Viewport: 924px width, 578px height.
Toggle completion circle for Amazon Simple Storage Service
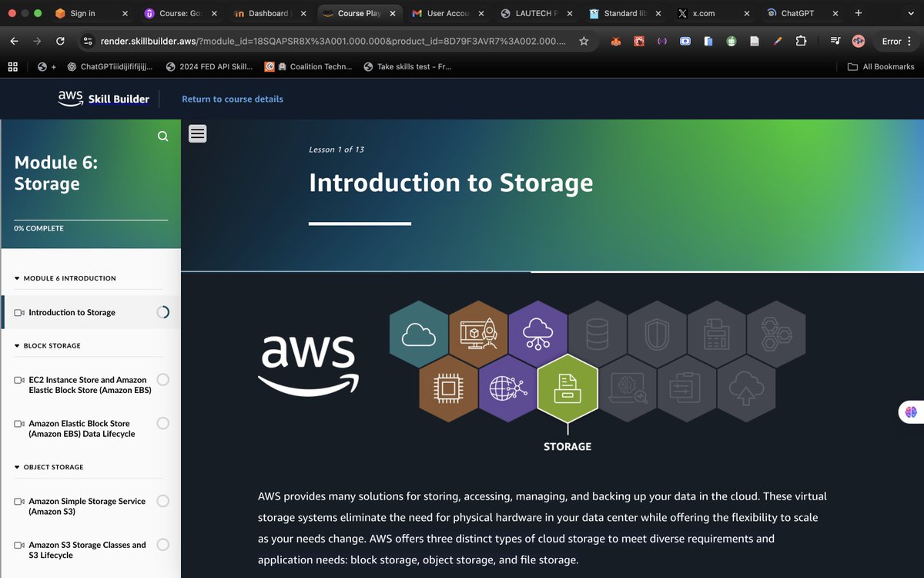coord(162,501)
